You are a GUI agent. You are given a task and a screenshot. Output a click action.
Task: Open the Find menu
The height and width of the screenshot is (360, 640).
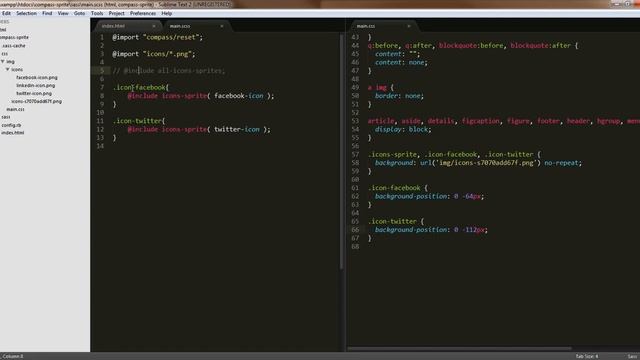47,13
